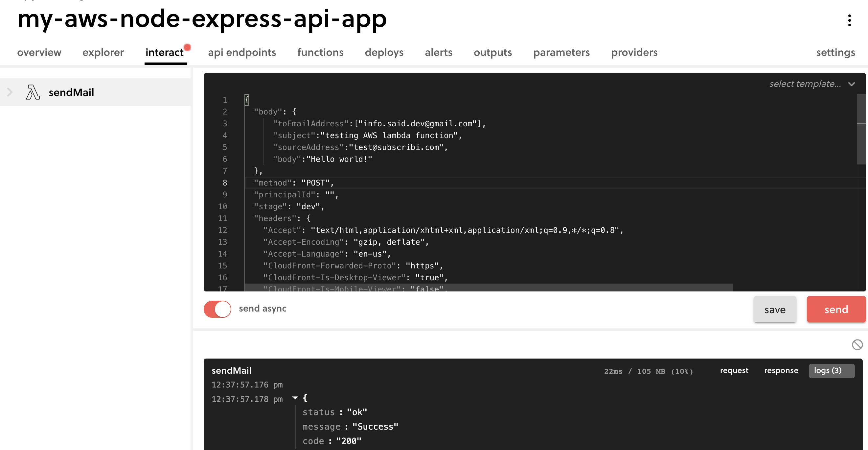Select sendMail in the function list
The width and height of the screenshot is (868, 450).
(x=71, y=92)
